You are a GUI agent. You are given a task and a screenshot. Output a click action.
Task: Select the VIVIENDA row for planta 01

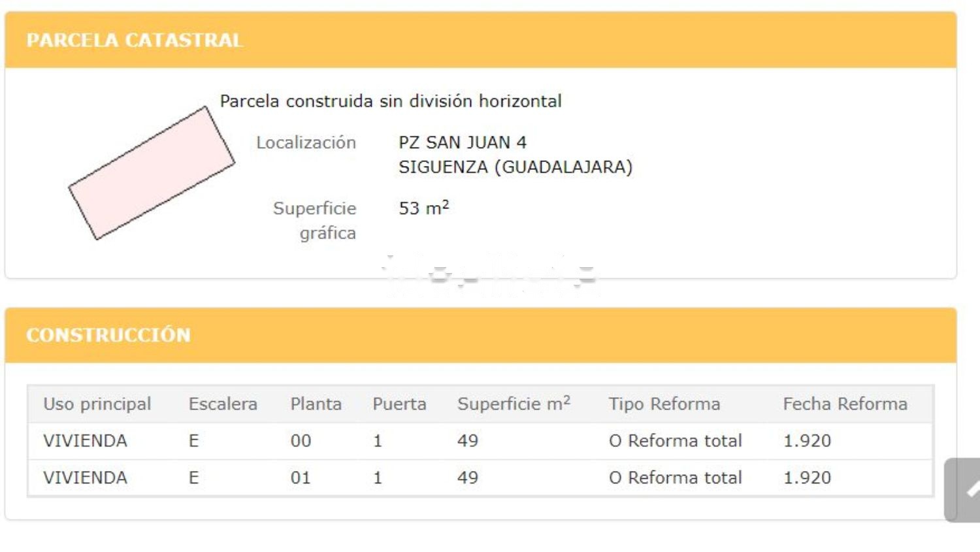(480, 478)
